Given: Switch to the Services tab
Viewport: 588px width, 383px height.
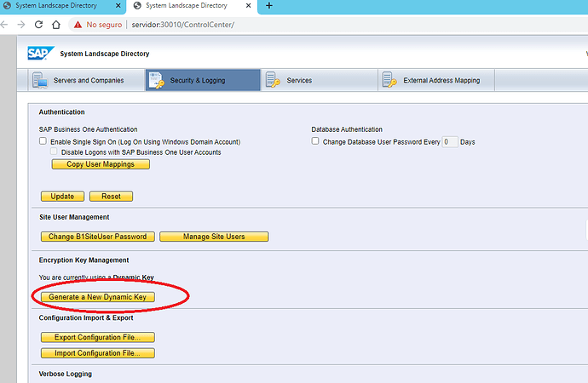Looking at the screenshot, I should click(319, 80).
